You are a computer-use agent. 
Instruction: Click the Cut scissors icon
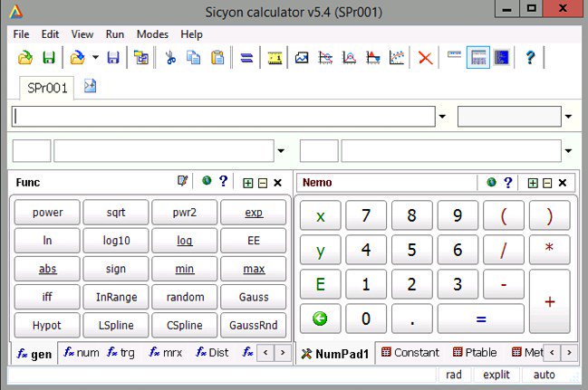coord(170,57)
